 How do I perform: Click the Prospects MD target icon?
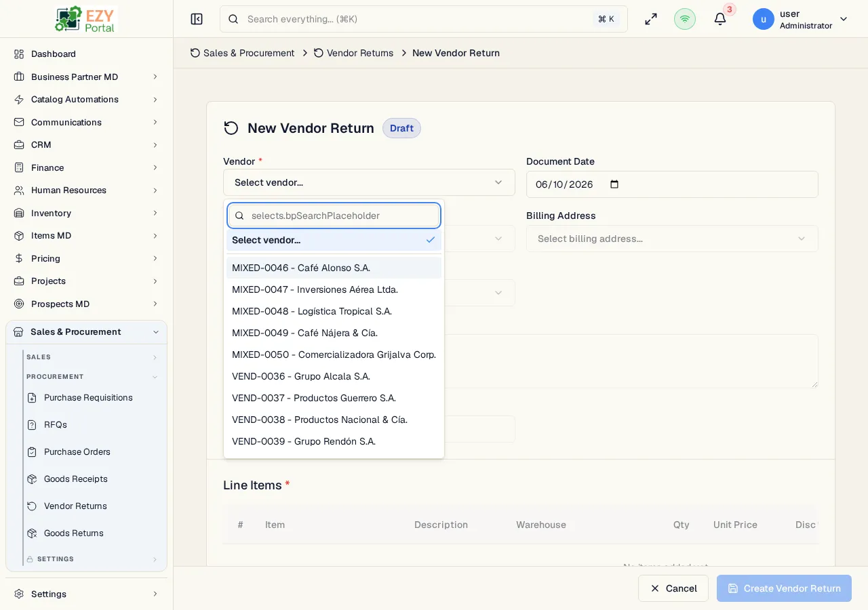click(19, 304)
